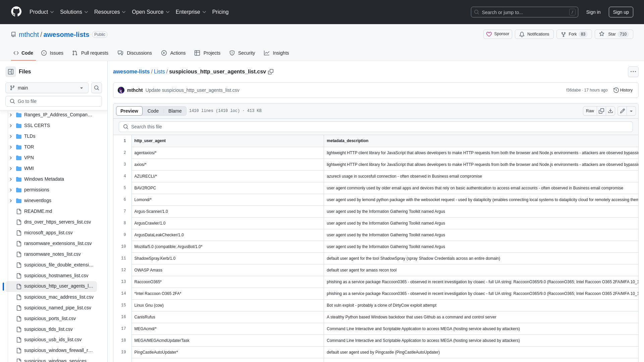Image resolution: width=644 pixels, height=362 pixels.
Task: Expand the TOR folder in sidebar
Action: point(11,147)
